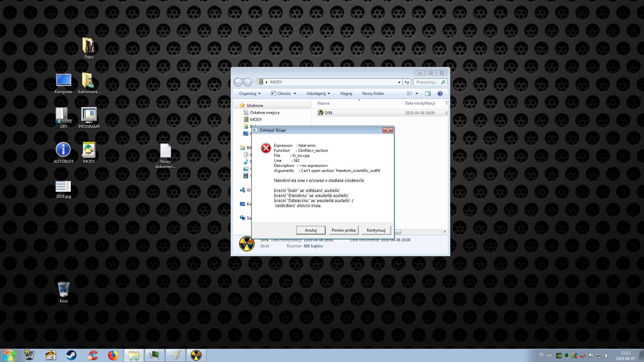Switch to the Paint taskbar window

[175, 355]
